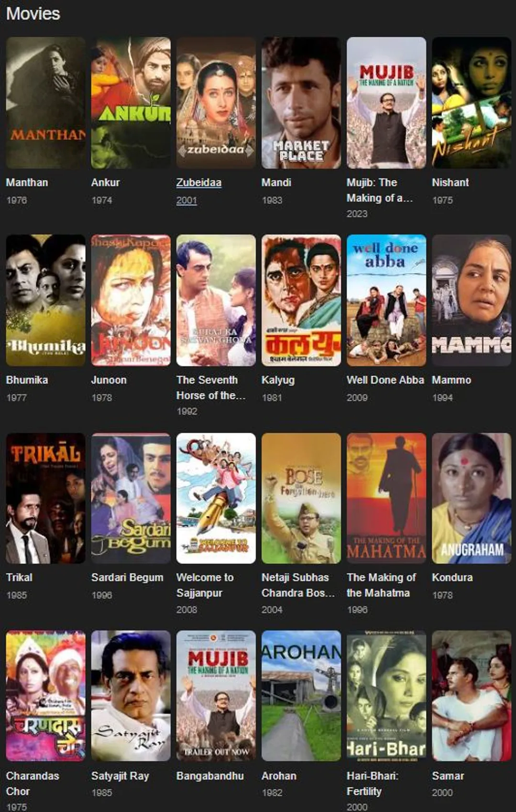516x812 pixels.
Task: Open the Trikal 1985 poster
Action: pyautogui.click(x=45, y=498)
